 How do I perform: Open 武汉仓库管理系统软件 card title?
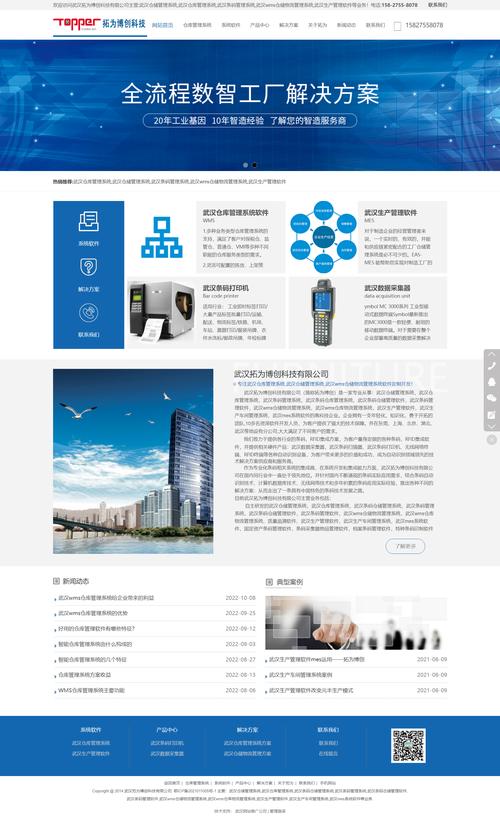pyautogui.click(x=236, y=212)
